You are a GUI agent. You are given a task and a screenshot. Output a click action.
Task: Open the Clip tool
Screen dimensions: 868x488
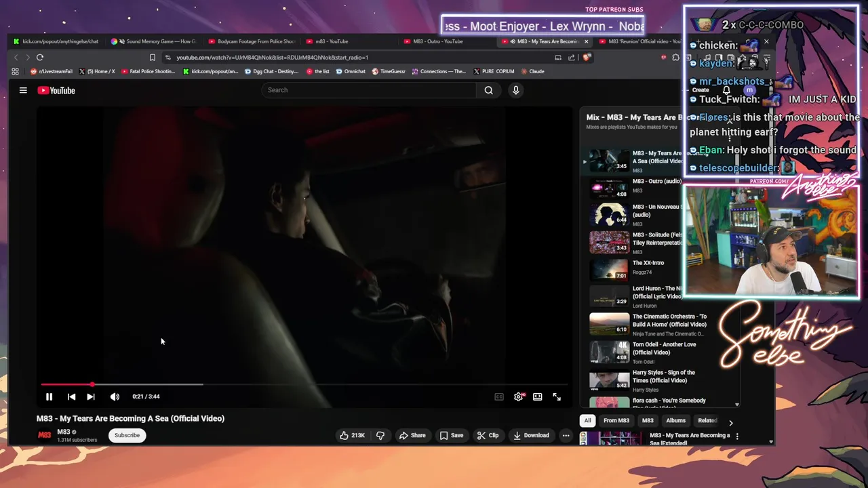pos(488,435)
